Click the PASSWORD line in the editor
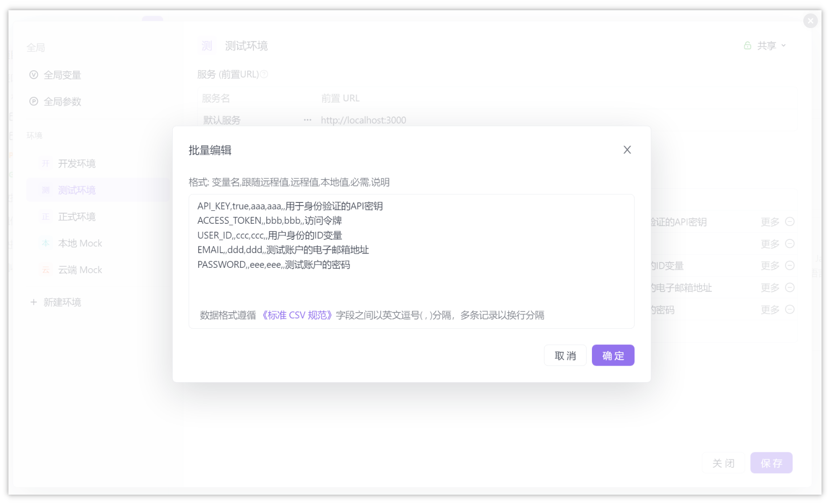 click(274, 265)
